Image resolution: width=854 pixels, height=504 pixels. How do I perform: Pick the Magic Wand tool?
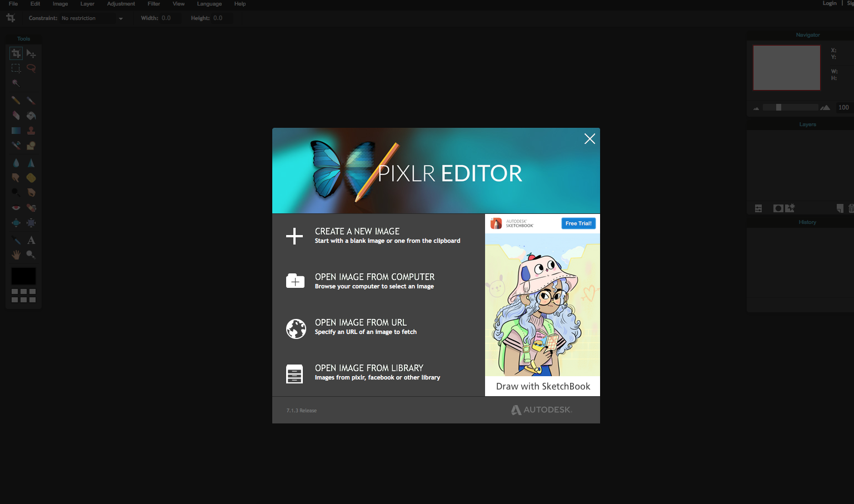[x=16, y=83]
